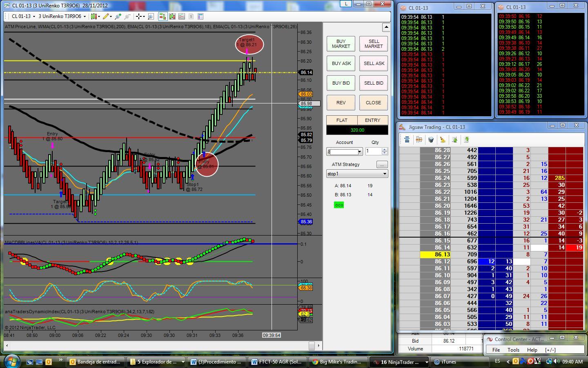This screenshot has height=368, width=588.
Task: Click the Jigsaw trash bucket icon
Action: pyautogui.click(x=431, y=139)
